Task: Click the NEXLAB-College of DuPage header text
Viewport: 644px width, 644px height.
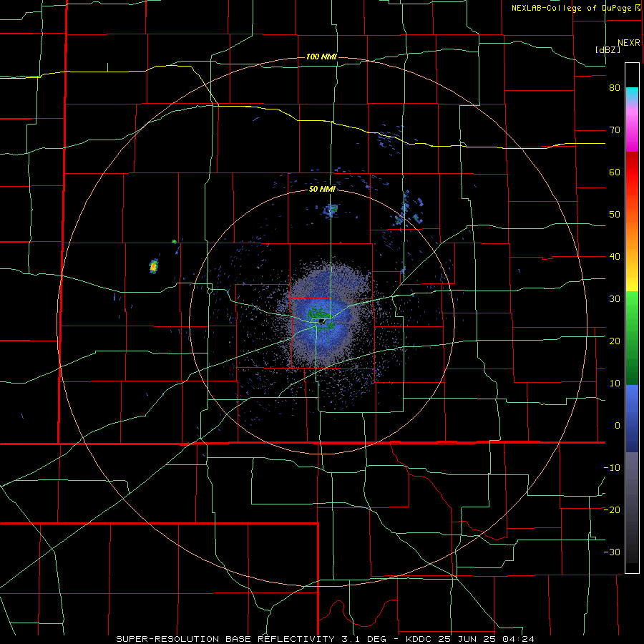Action: 571,8
